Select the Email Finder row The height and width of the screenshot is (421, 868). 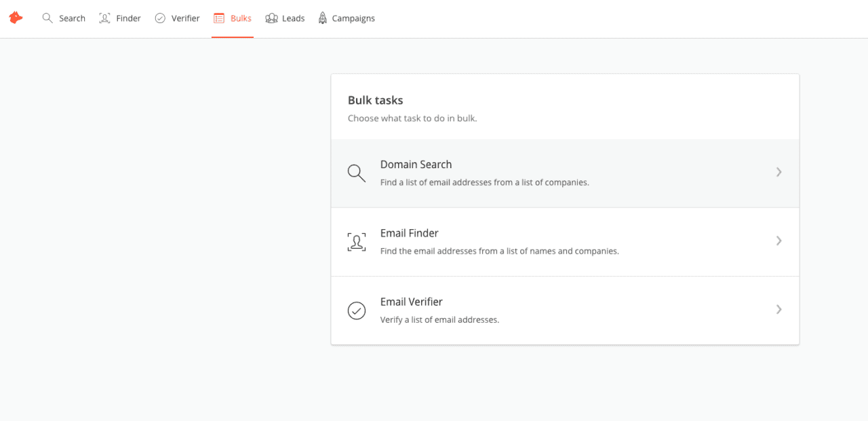(565, 241)
